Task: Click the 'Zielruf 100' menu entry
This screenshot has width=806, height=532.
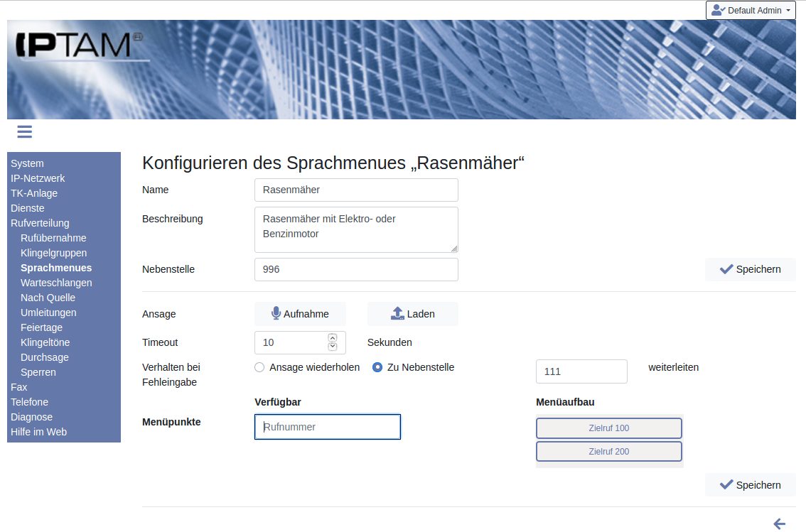Action: (x=608, y=428)
